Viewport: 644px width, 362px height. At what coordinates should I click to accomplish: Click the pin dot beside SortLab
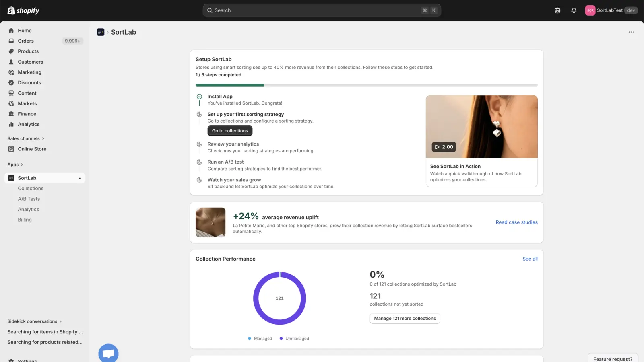pyautogui.click(x=80, y=178)
